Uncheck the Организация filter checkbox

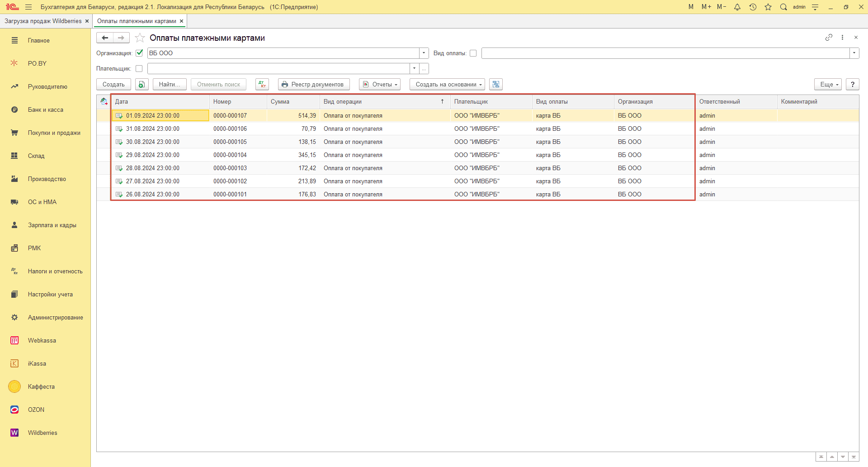(x=139, y=53)
